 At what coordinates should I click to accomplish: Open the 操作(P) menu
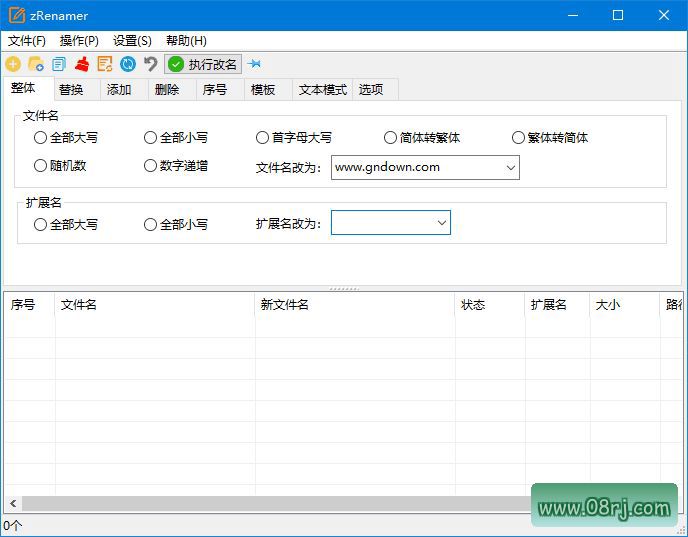coord(79,41)
